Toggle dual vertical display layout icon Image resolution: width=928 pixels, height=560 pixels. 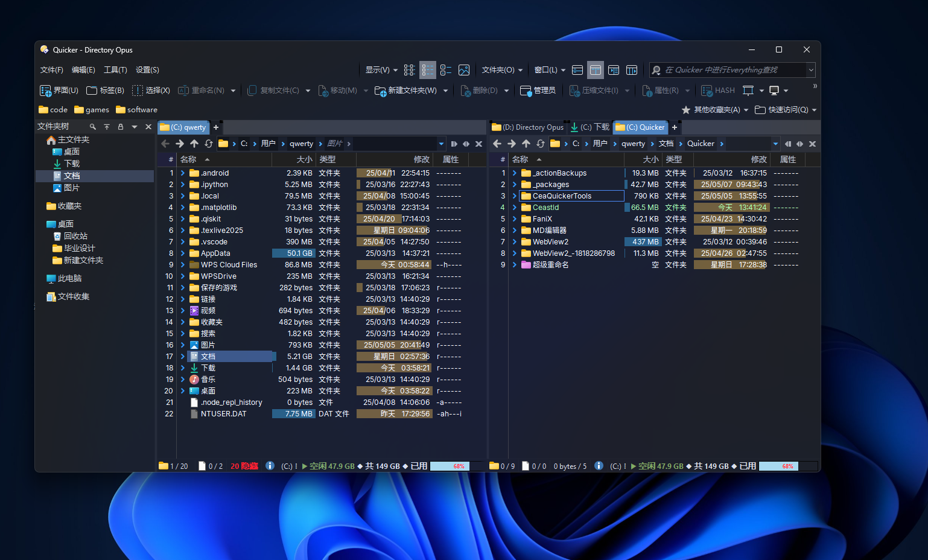[596, 70]
